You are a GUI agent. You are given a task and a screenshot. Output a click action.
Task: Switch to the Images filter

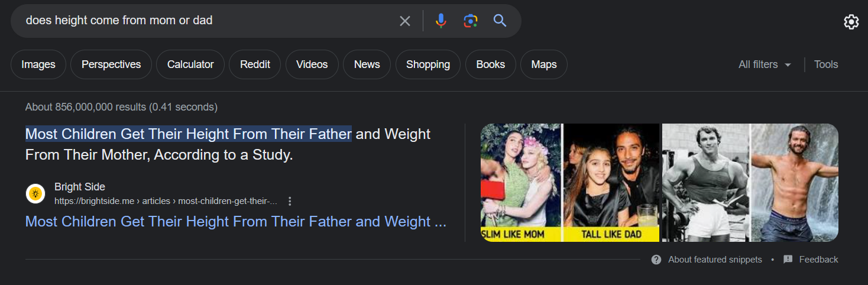(x=38, y=64)
